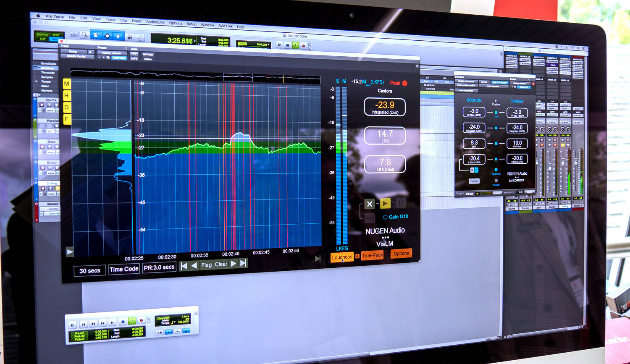
Task: Click the zoom horizontal arrows icon
Action: tap(74, 34)
